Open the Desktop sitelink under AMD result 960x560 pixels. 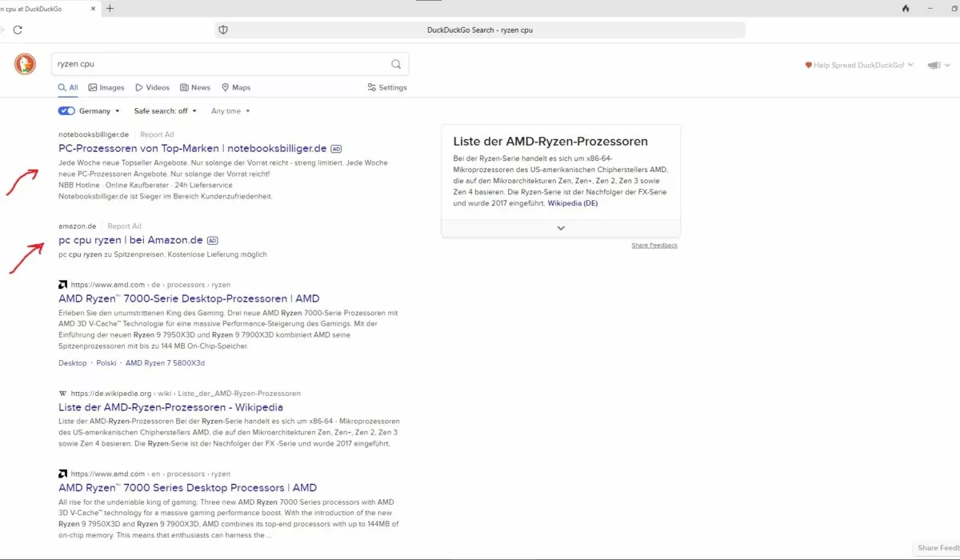click(x=73, y=363)
